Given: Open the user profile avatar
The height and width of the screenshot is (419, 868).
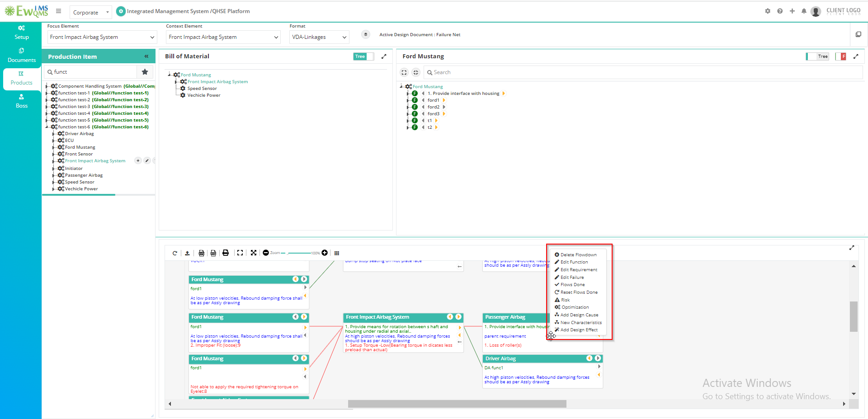Looking at the screenshot, I should [816, 11].
